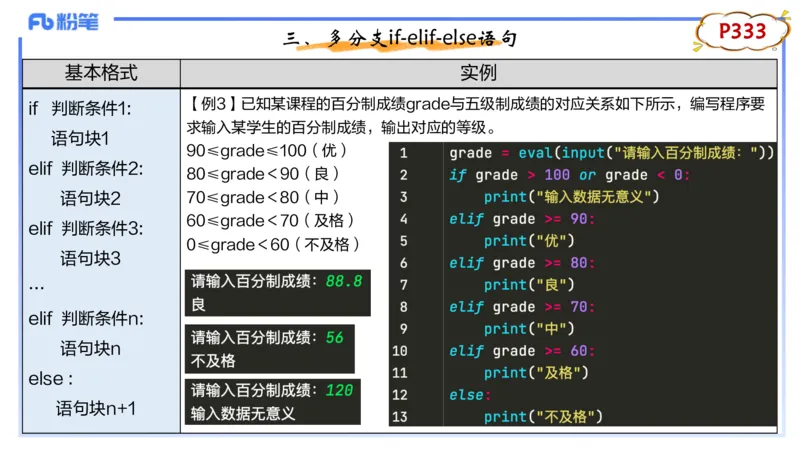
Task: Click the range 0≤grade<60（不及格）
Action: 273,244
